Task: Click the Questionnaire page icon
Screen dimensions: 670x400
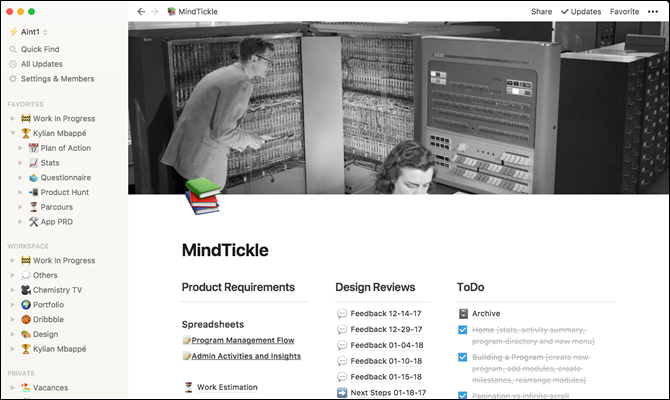Action: point(33,177)
